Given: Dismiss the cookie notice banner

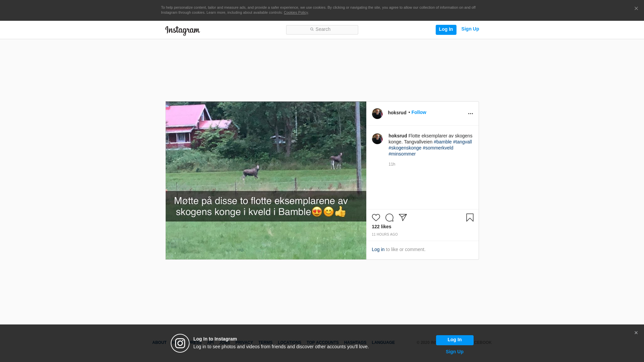Looking at the screenshot, I should (636, 9).
